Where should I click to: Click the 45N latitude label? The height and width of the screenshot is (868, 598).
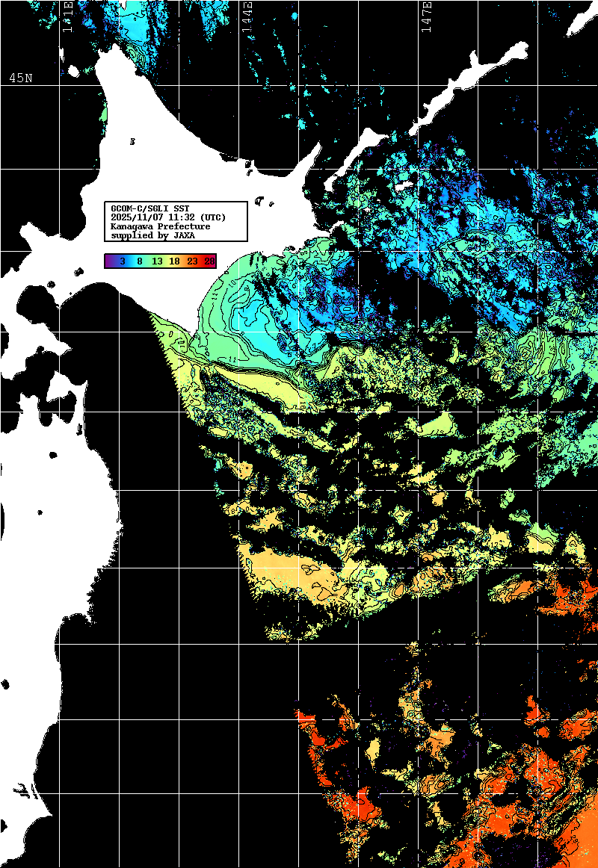(20, 78)
